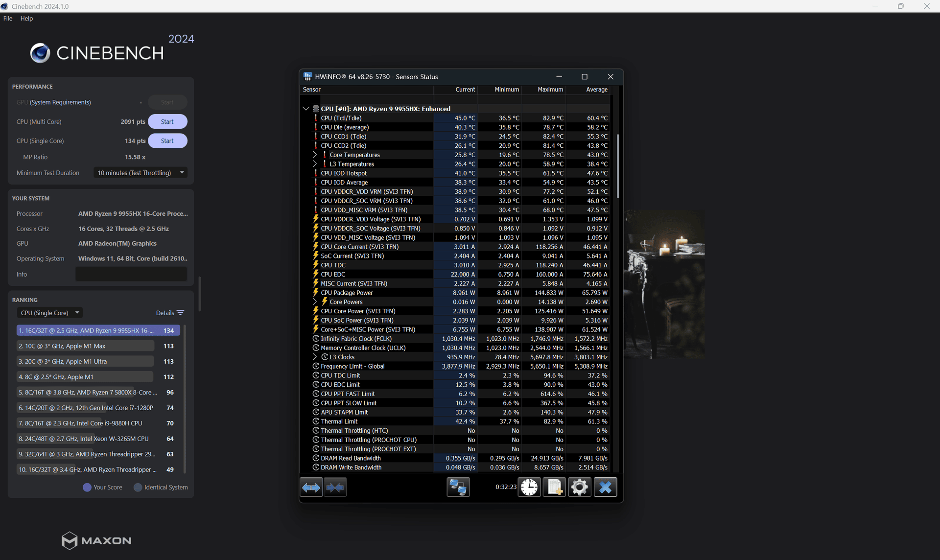Click HWiNFO expand-columns arrows icon
Image resolution: width=940 pixels, height=560 pixels.
311,487
